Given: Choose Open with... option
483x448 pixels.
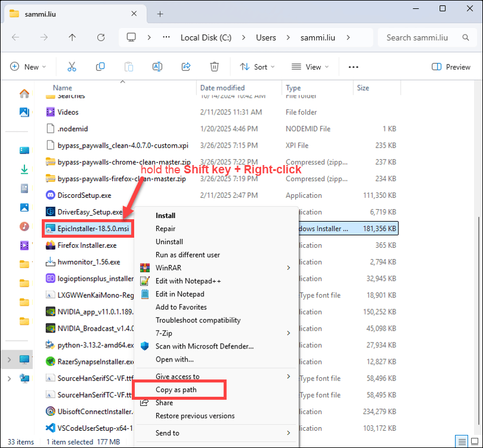Looking at the screenshot, I should pyautogui.click(x=175, y=359).
